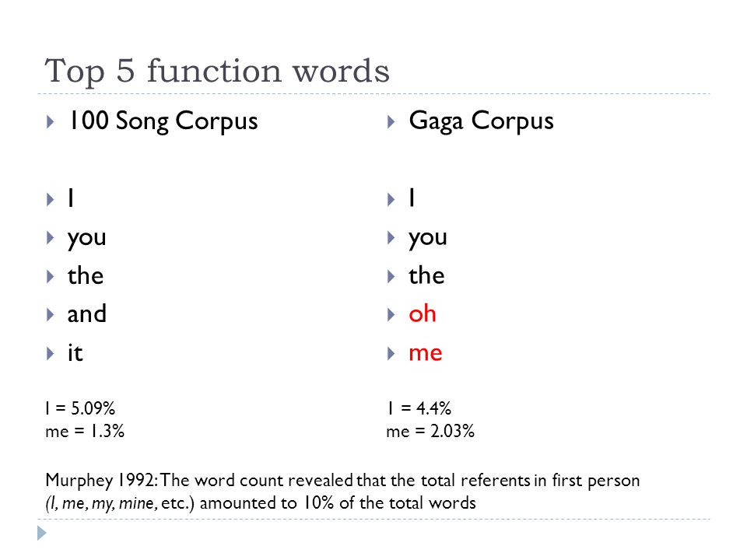Click the bullet arrow next to 'and'
Image resolution: width=747 pixels, height=560 pixels.
50,315
